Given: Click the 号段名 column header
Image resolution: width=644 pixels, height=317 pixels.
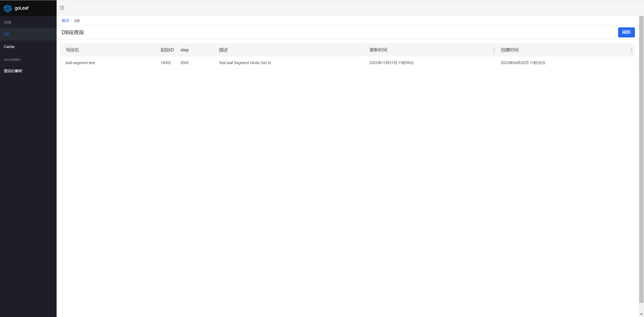Looking at the screenshot, I should [x=109, y=50].
